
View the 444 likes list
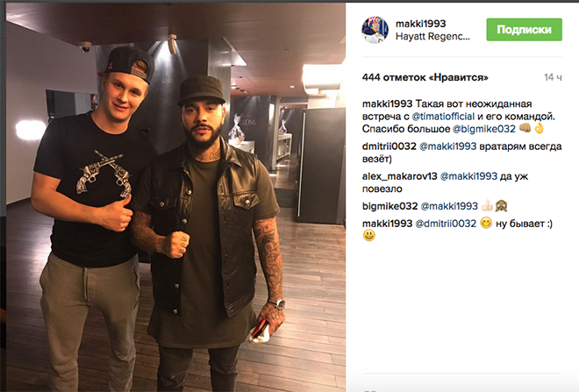[x=425, y=77]
